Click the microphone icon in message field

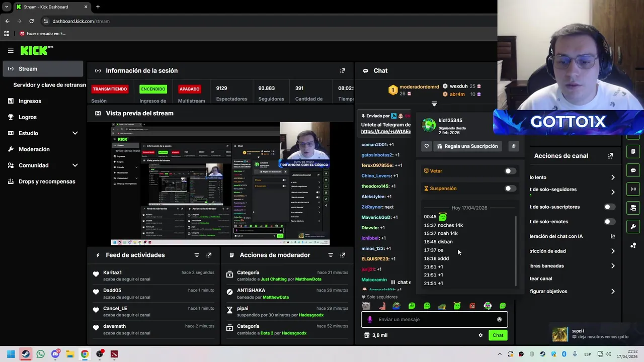point(370,319)
